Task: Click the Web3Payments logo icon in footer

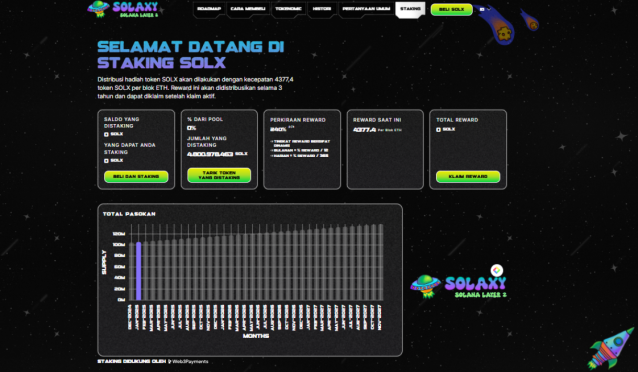Action: 170,361
